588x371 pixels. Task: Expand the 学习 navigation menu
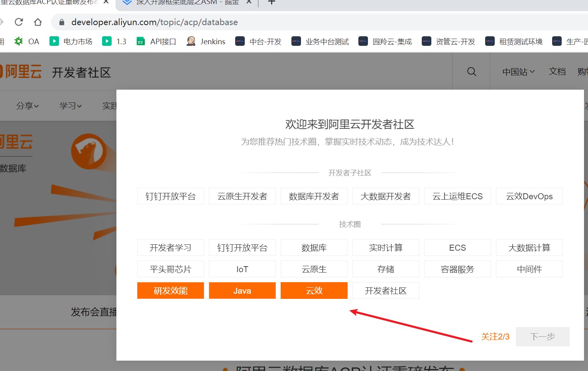(71, 106)
